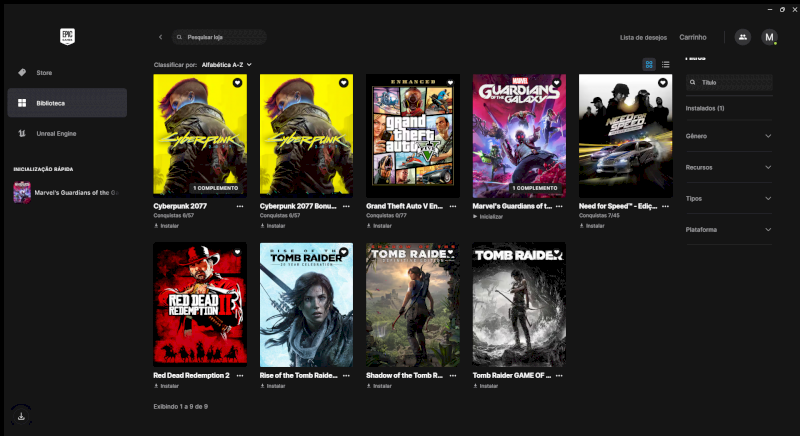Expand the Plataforma filter section
Viewport: 800px width, 436px height.
728,229
